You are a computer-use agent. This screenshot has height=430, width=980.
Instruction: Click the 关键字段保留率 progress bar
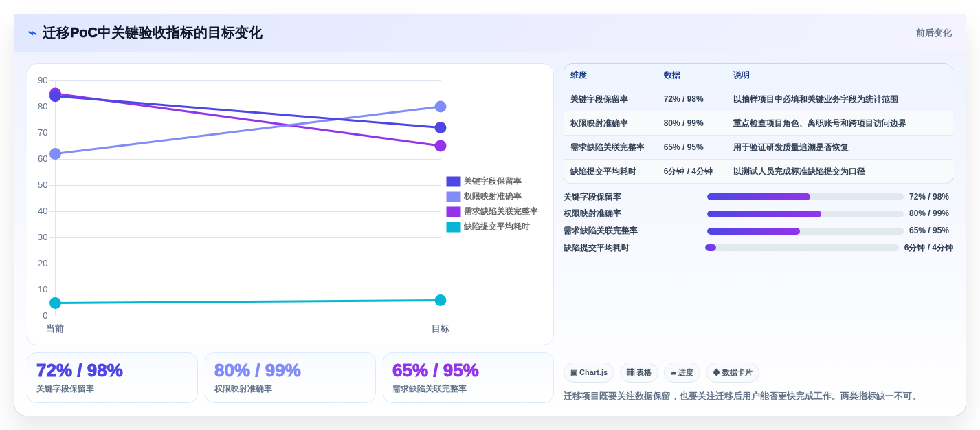(805, 197)
